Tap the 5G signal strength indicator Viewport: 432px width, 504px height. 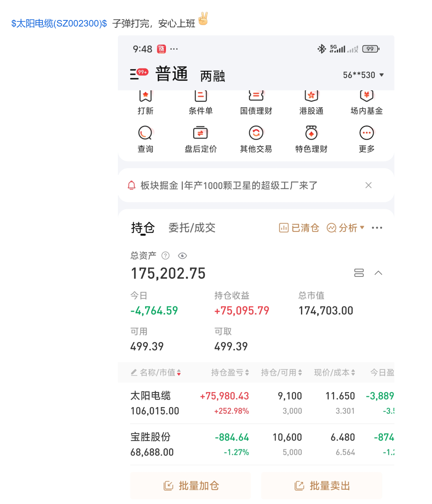pyautogui.click(x=338, y=49)
